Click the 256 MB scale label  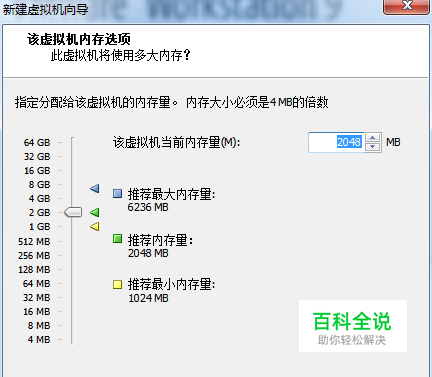[34, 256]
